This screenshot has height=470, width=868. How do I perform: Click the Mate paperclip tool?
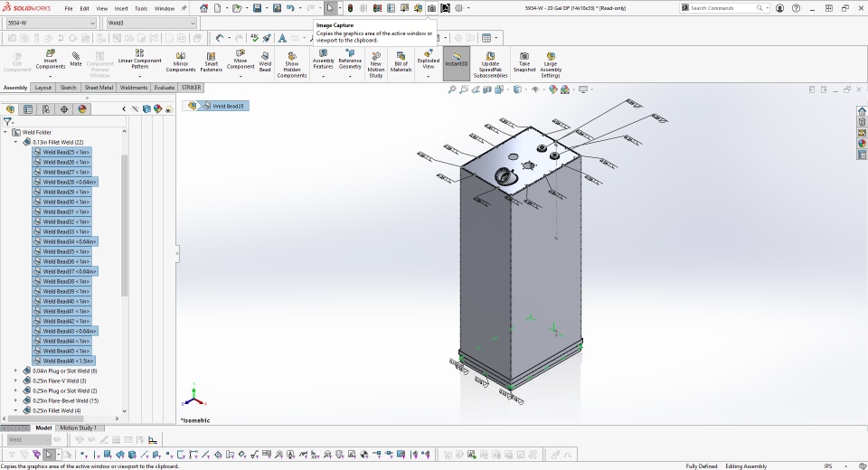[x=76, y=59]
